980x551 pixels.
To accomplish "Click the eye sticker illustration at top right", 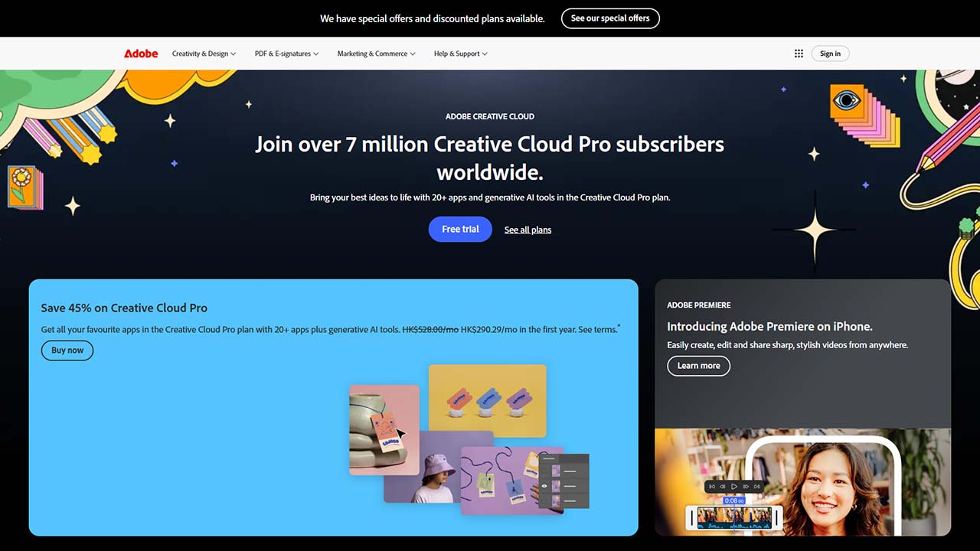I will pyautogui.click(x=848, y=100).
